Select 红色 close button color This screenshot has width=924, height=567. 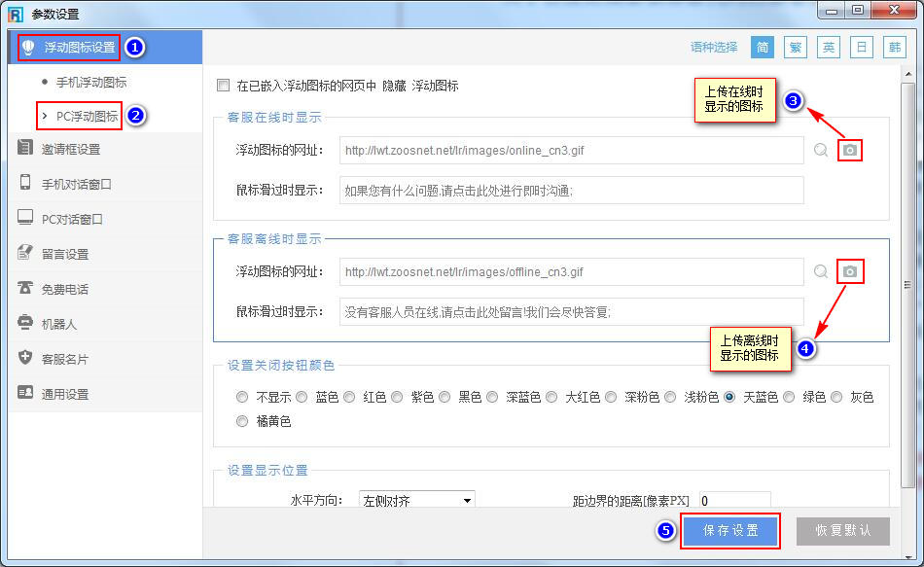[x=349, y=397]
